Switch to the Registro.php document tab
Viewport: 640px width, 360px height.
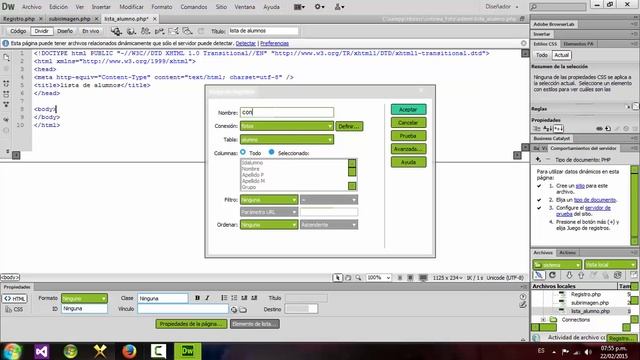19,19
